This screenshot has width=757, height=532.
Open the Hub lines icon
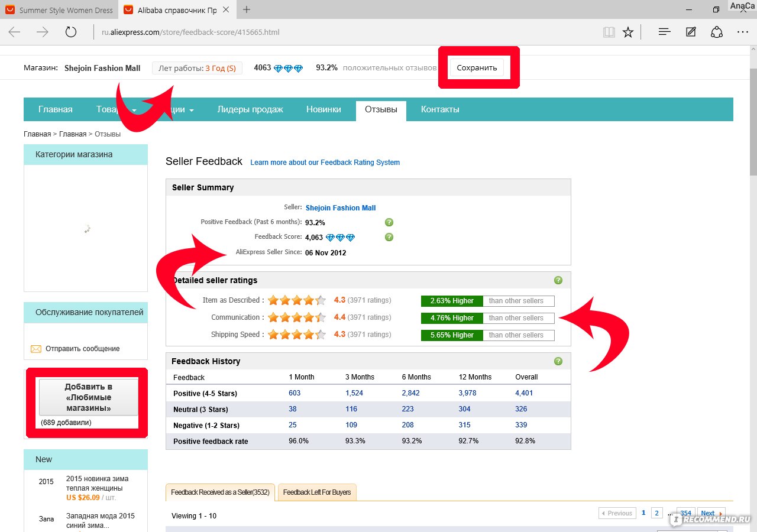pyautogui.click(x=664, y=32)
